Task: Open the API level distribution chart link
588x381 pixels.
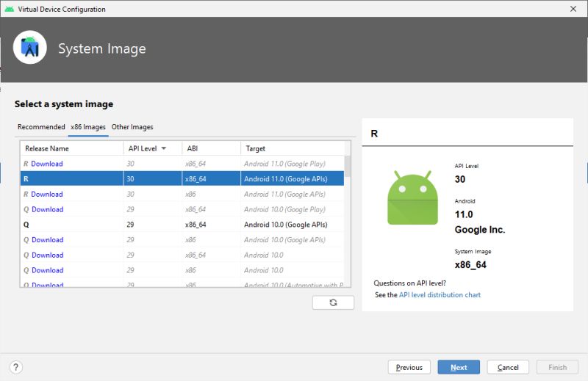Action: tap(440, 295)
